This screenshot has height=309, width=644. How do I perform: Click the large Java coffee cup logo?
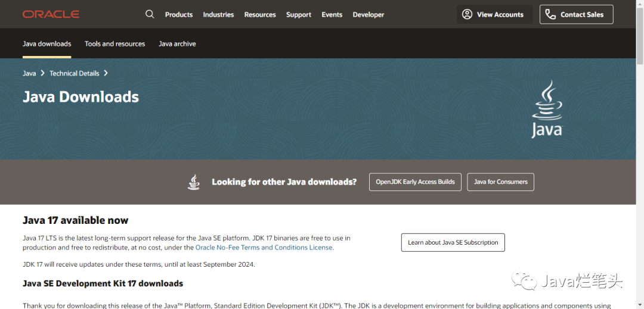click(547, 108)
